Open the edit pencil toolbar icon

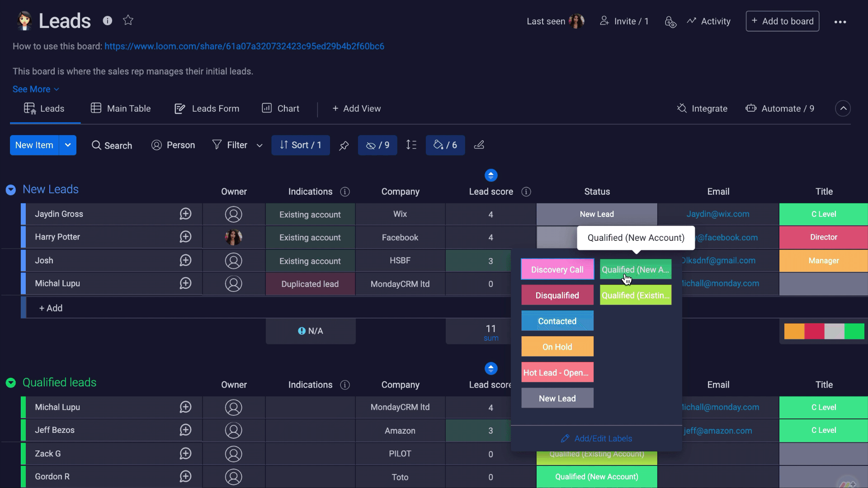(479, 145)
